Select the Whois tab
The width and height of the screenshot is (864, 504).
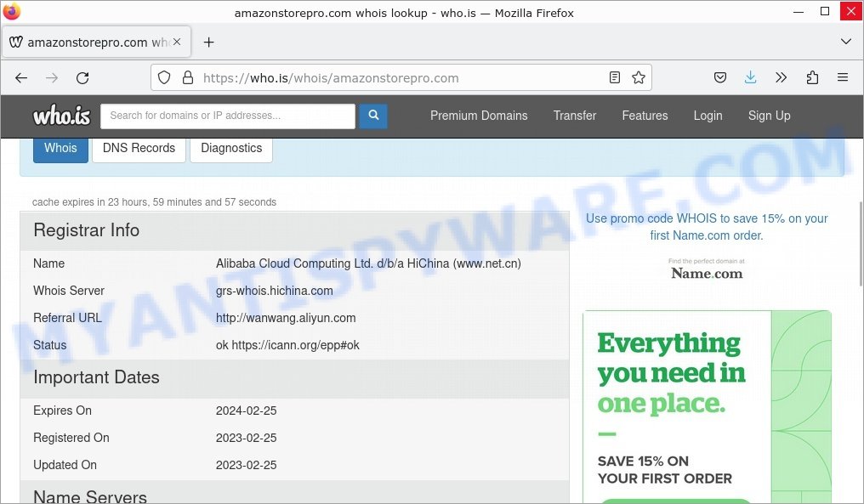(x=60, y=149)
